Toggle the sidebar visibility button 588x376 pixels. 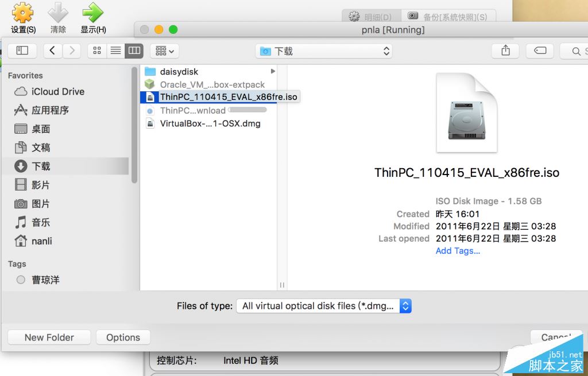(x=22, y=51)
